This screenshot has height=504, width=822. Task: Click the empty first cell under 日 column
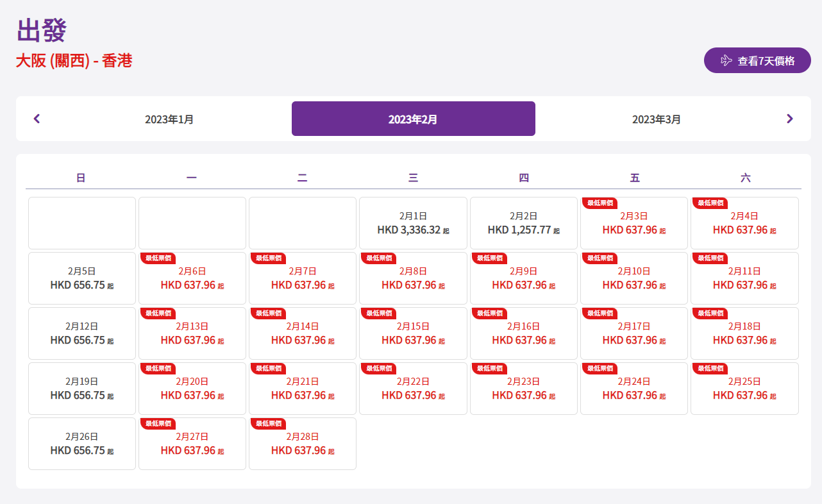pos(81,223)
